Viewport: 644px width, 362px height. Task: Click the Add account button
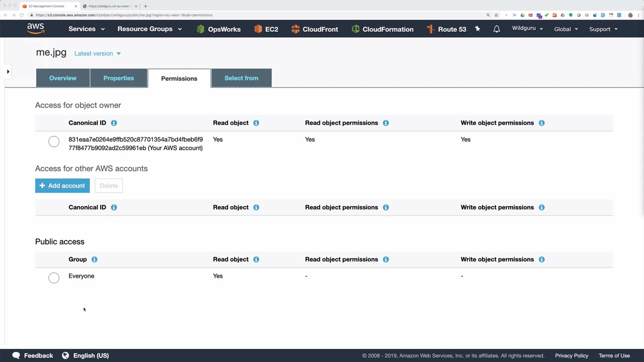(62, 186)
